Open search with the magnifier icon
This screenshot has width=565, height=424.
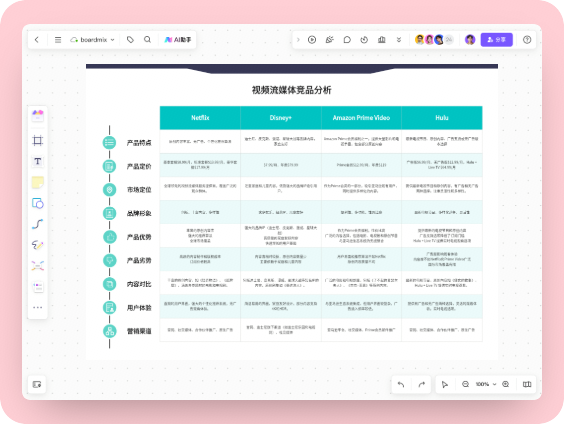click(x=147, y=40)
